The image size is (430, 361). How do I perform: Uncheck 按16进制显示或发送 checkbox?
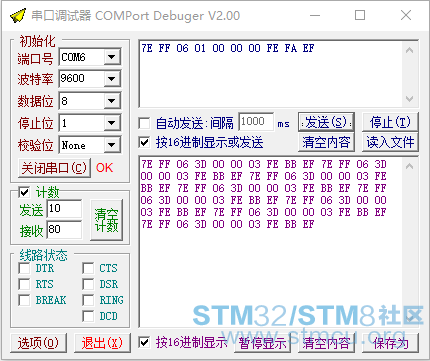coord(144,143)
